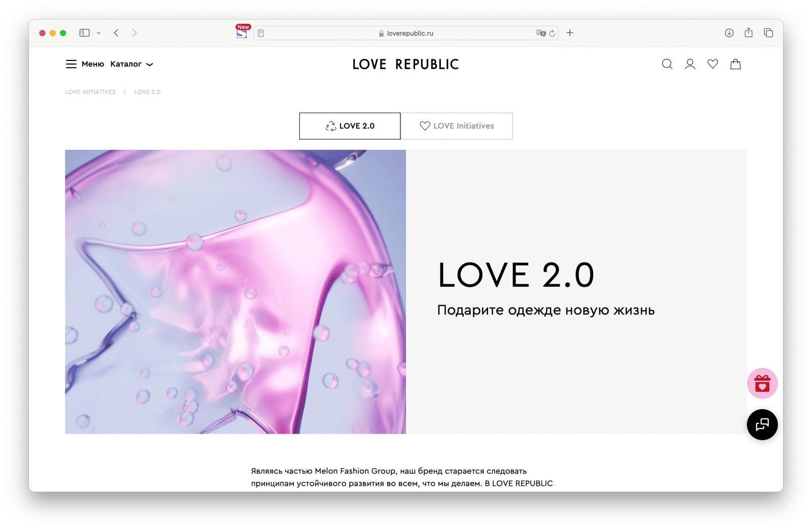
Task: Click the pink gift box widget
Action: [x=762, y=383]
